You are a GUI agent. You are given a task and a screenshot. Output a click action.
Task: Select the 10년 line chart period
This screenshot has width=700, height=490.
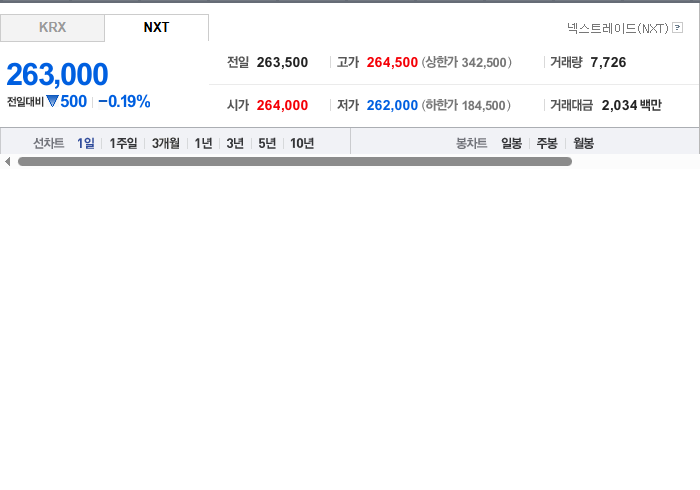pyautogui.click(x=302, y=143)
